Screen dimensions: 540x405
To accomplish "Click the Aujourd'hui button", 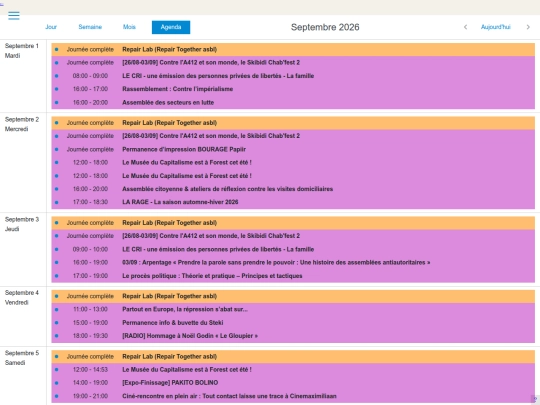I will coord(496,27).
